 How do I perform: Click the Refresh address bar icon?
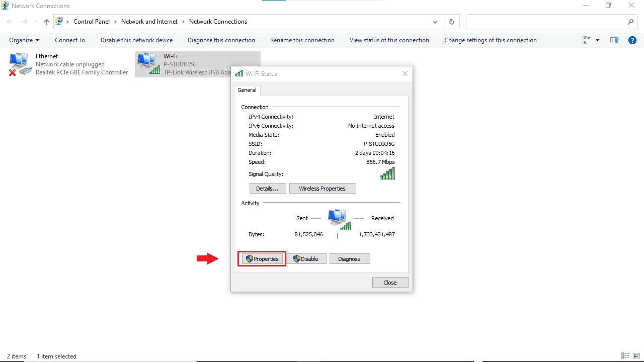[x=451, y=22]
